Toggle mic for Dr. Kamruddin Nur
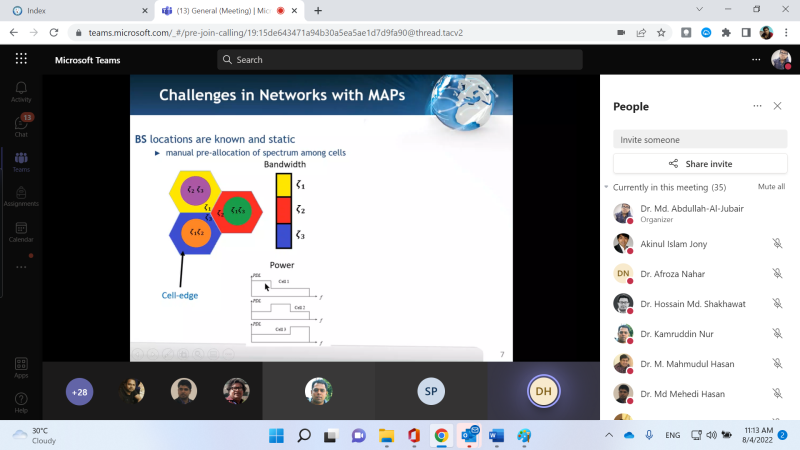The image size is (800, 450). (x=777, y=334)
